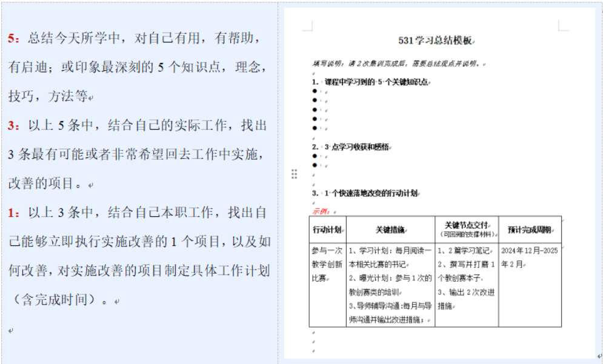
Task: Click heading "课程中学习到的5个关键知识点"
Action: (x=376, y=82)
